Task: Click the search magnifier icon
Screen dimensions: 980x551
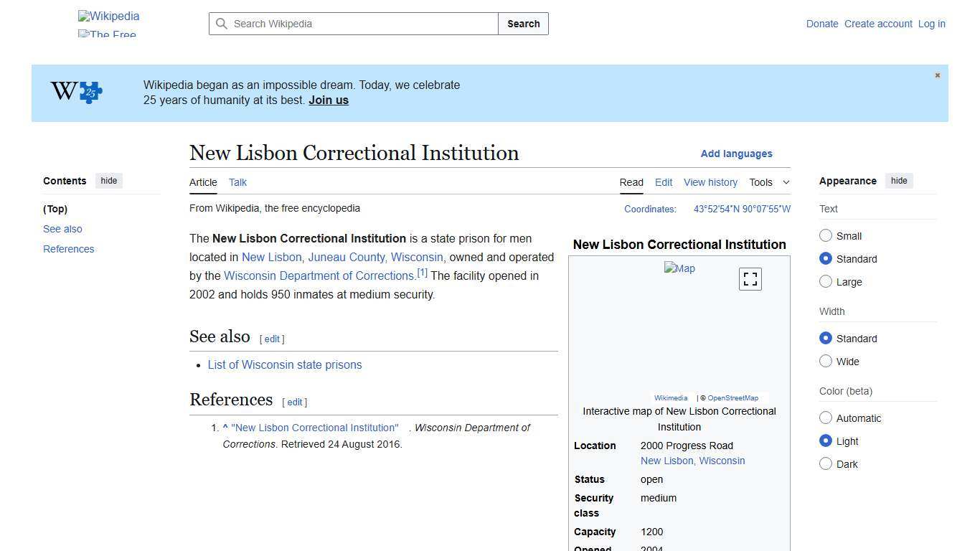Action: [222, 24]
